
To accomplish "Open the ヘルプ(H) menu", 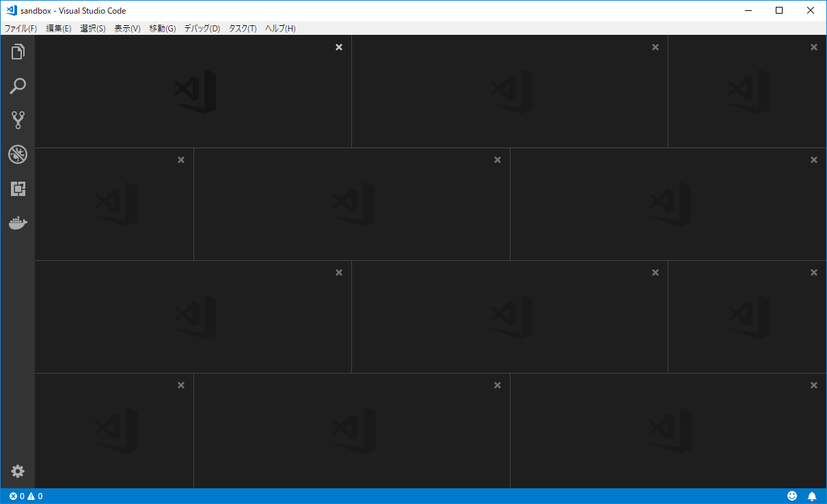I will coord(280,28).
